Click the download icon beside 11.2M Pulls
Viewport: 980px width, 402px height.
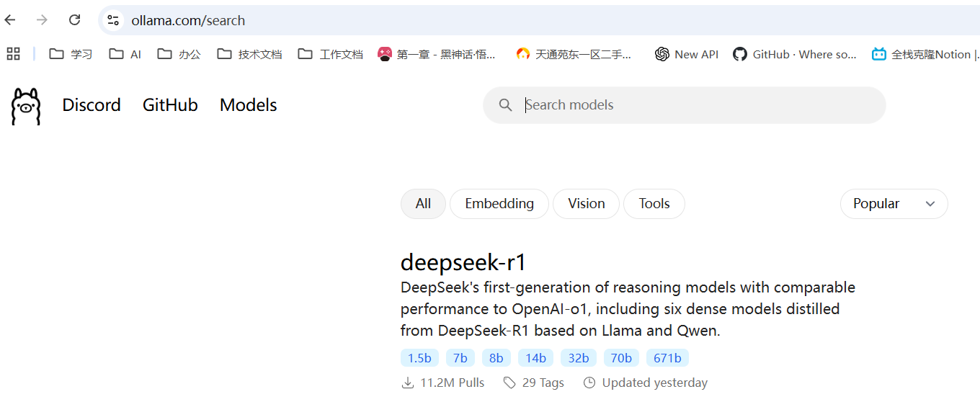(x=408, y=383)
